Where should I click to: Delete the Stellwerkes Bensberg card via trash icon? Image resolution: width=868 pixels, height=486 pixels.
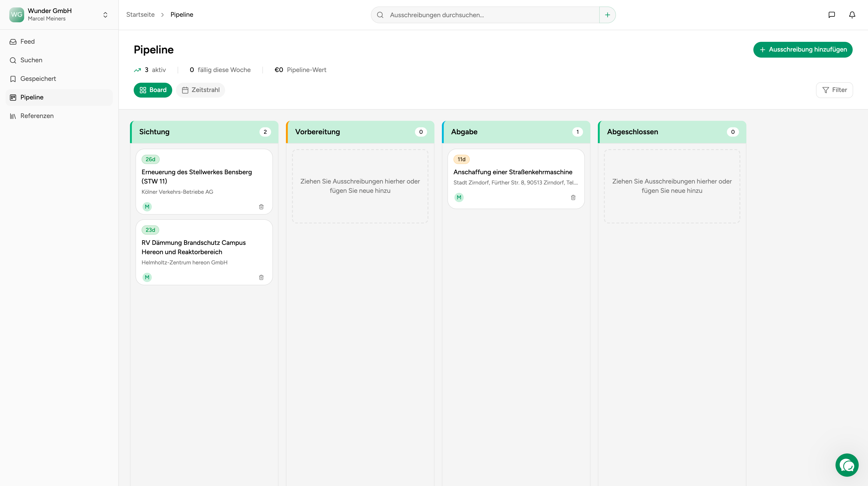[261, 207]
